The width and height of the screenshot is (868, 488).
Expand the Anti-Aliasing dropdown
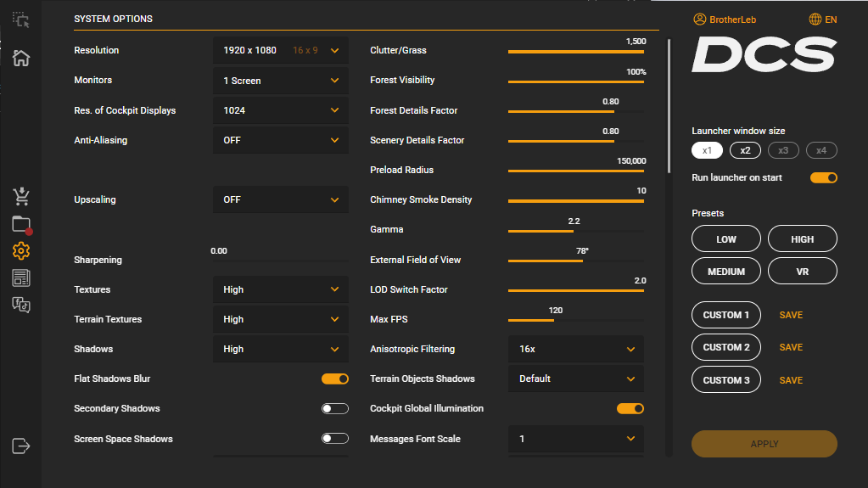tap(281, 140)
